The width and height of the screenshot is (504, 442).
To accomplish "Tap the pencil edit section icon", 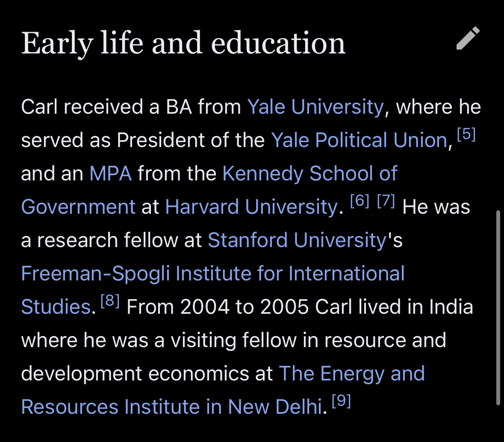I will click(468, 38).
